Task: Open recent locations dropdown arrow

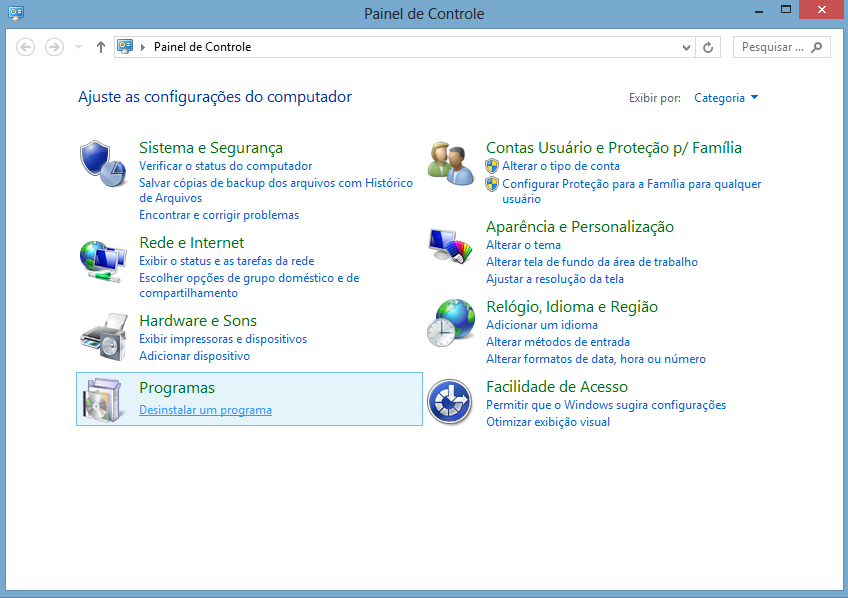Action: (x=78, y=47)
